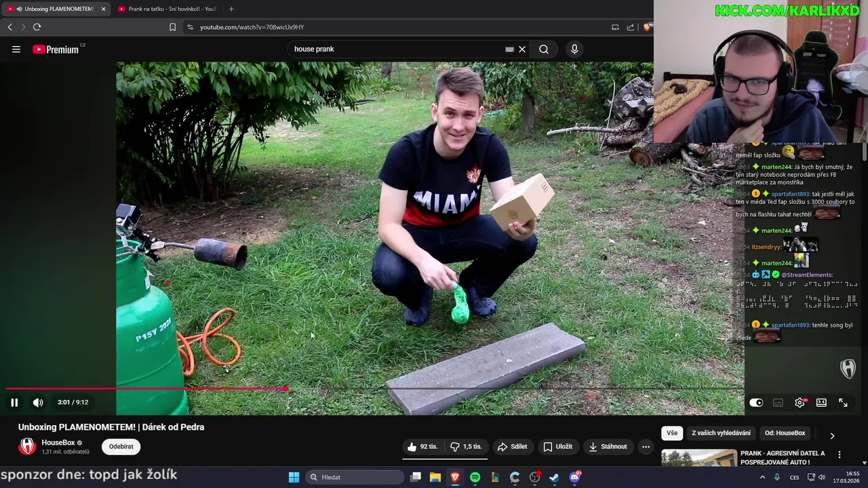Open the YouTube hamburger guide menu
Image resolution: width=868 pixels, height=488 pixels.
click(x=16, y=49)
